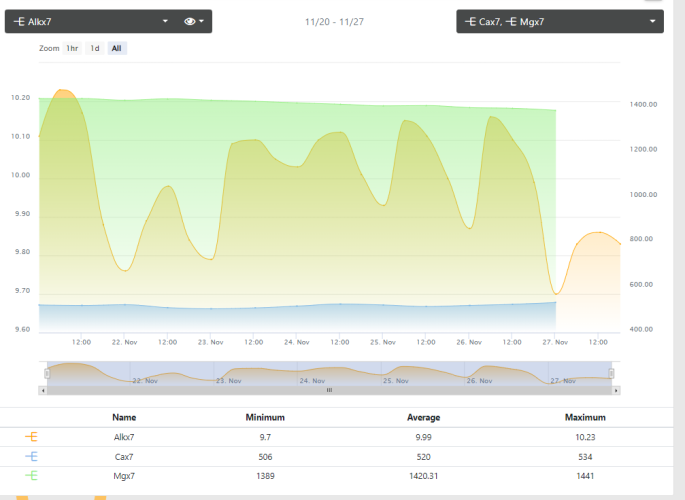685x500 pixels.
Task: Click the Maximum column header
Action: (585, 417)
